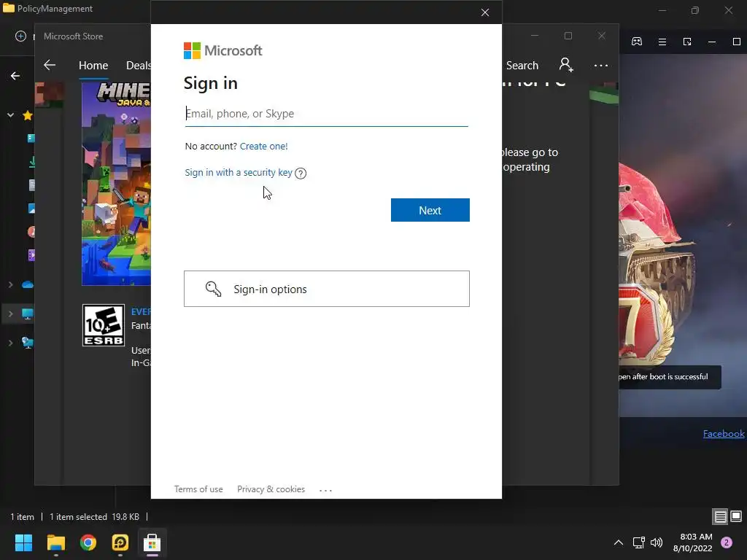Select the Music icon in sidebar
Viewport: 747px width, 560px height.
click(31, 232)
